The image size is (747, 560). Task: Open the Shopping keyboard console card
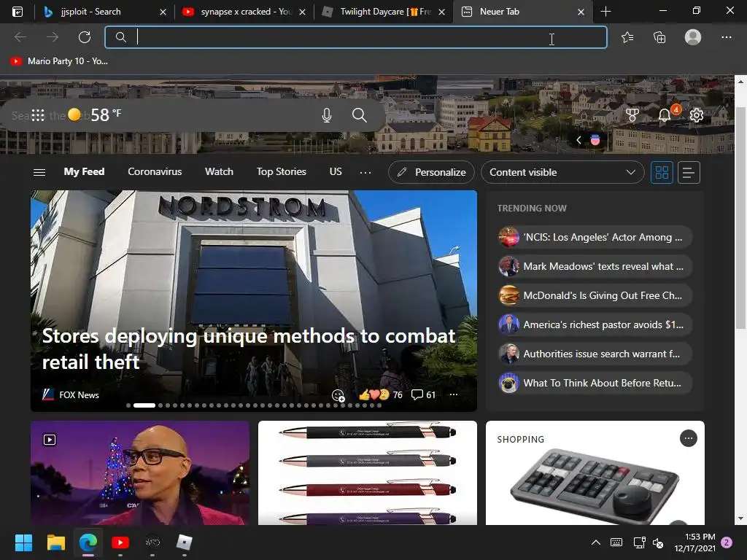click(x=595, y=472)
